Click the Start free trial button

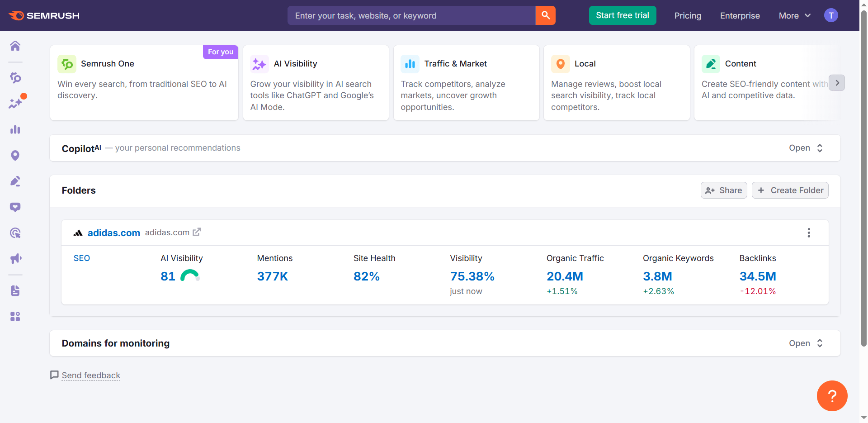[623, 15]
